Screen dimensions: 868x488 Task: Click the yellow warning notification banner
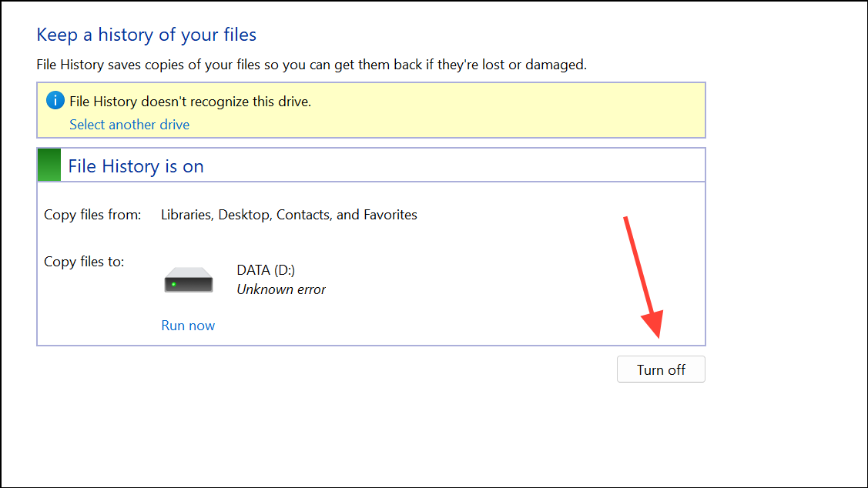coord(370,110)
